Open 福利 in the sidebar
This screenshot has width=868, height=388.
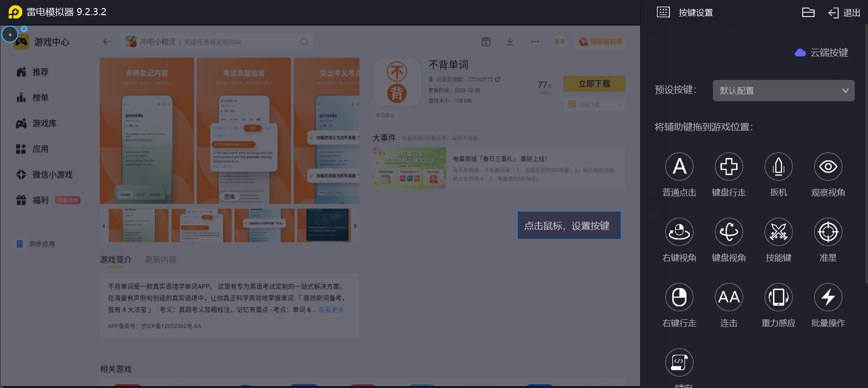click(33, 200)
